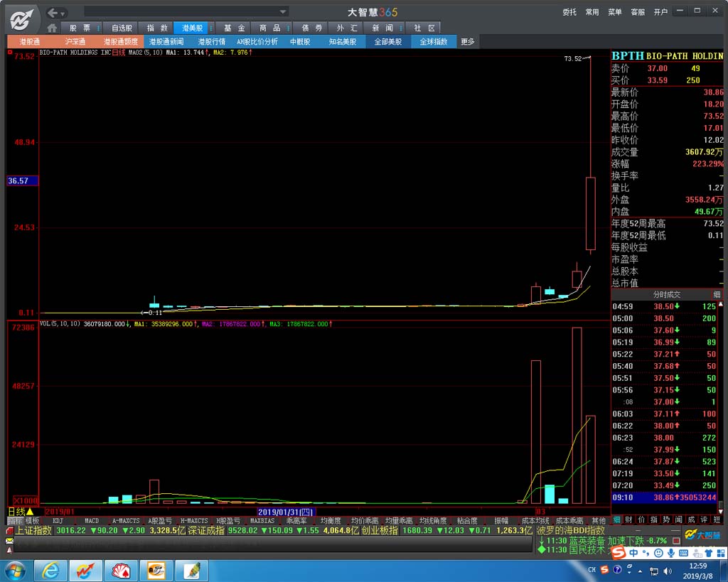Viewport: 728px width, 582px height.
Task: Open the 外汇 main tab
Action: pyautogui.click(x=347, y=28)
